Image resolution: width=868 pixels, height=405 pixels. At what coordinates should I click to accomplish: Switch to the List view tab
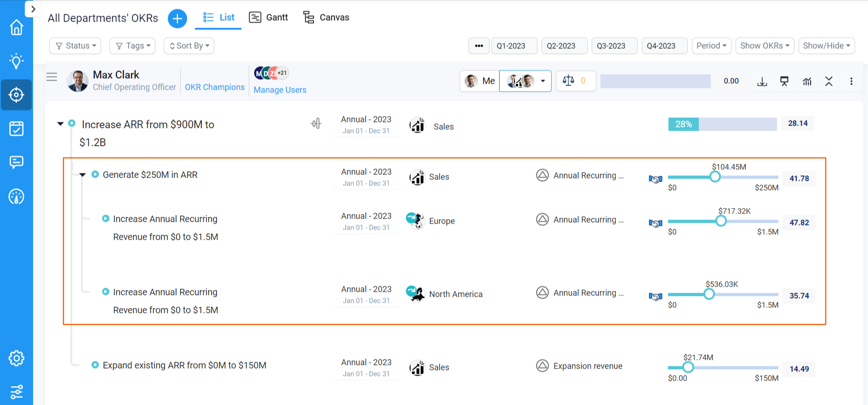(218, 17)
